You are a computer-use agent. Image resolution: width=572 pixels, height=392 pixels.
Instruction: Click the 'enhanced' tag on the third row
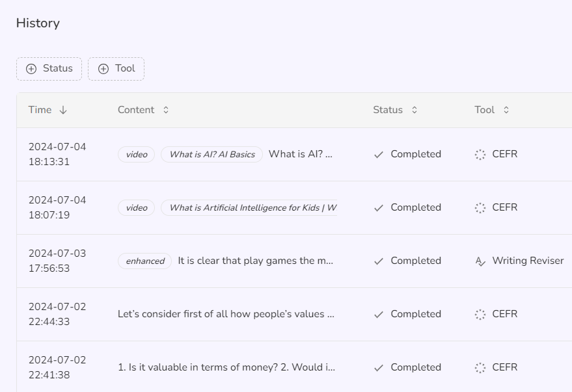coord(145,261)
